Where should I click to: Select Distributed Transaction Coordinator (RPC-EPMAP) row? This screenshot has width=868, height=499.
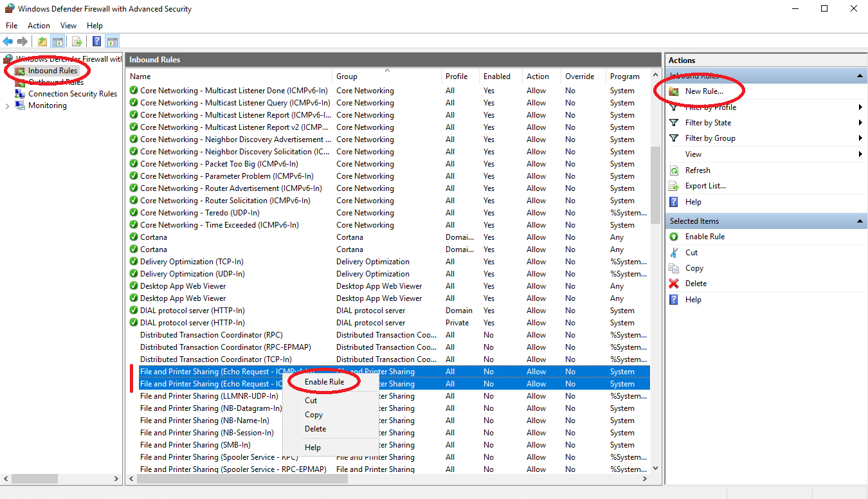tap(390, 347)
